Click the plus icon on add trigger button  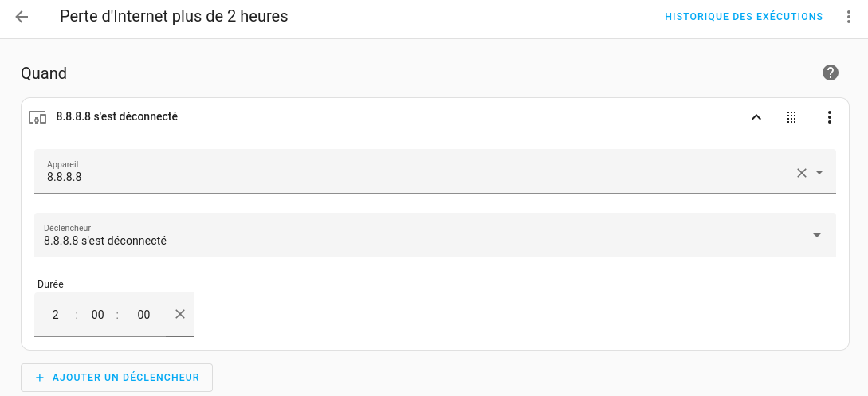(x=40, y=378)
